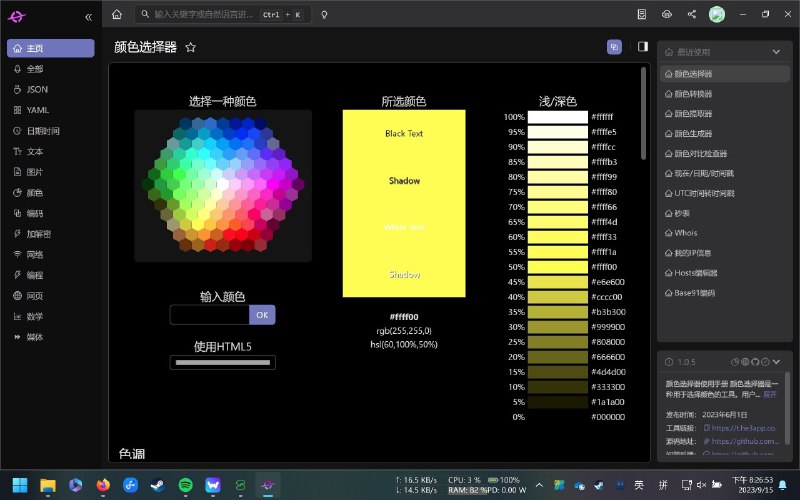The height and width of the screenshot is (500, 800).
Task: Collapse the version 1.0.5 info panel
Action: coord(776,362)
